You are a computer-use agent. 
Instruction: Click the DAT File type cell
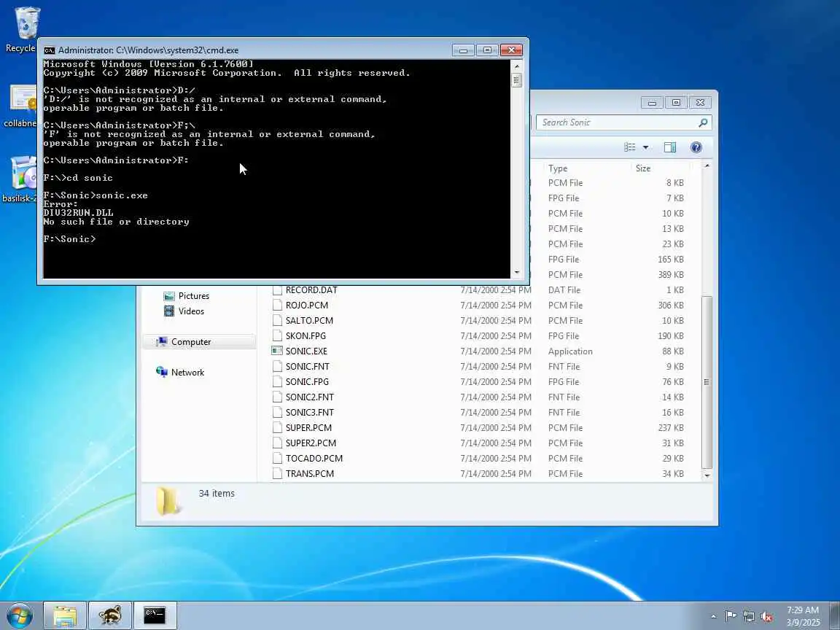[564, 289]
